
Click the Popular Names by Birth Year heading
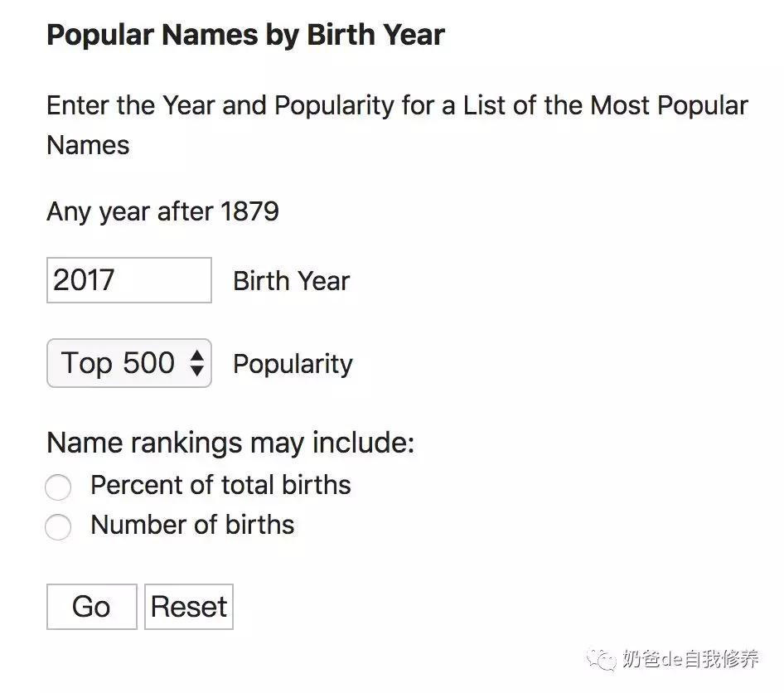point(245,35)
